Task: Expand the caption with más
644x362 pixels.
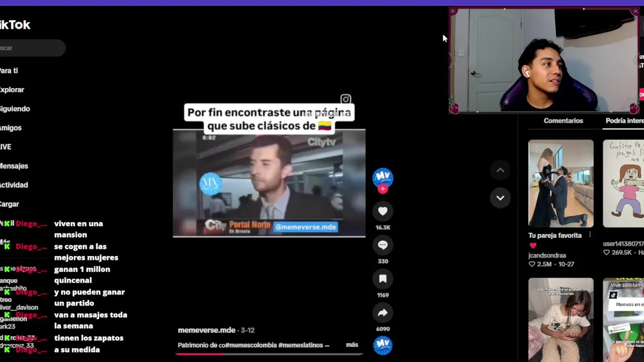Action: 352,344
